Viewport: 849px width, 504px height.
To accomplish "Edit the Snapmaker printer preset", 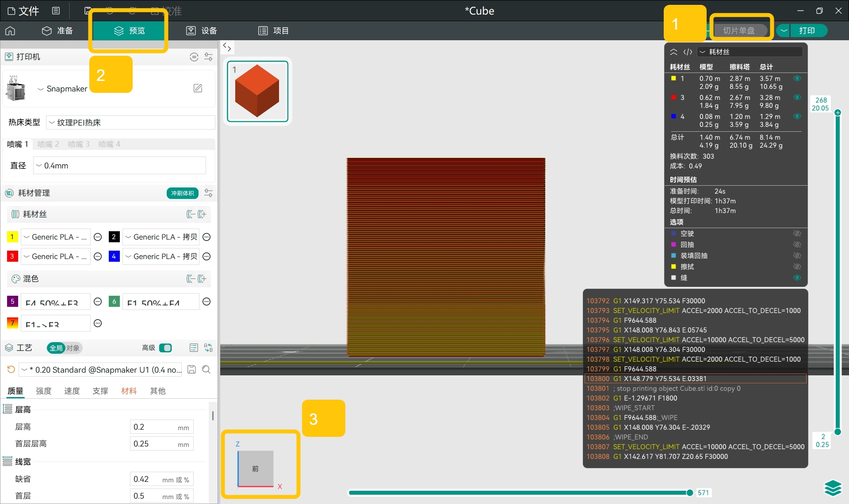I will 198,88.
